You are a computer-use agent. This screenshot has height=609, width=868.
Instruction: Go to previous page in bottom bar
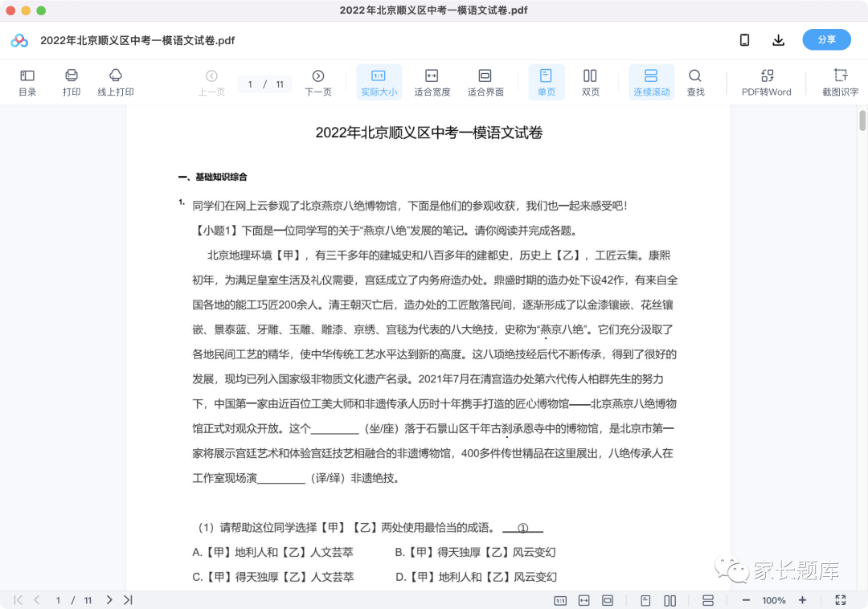click(36, 600)
